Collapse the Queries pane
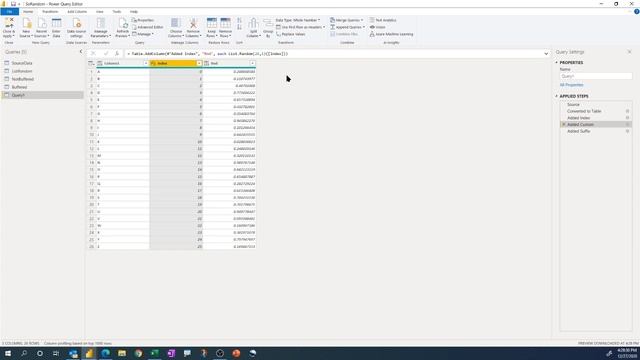Screen dimensions: 640x360 point(80,52)
